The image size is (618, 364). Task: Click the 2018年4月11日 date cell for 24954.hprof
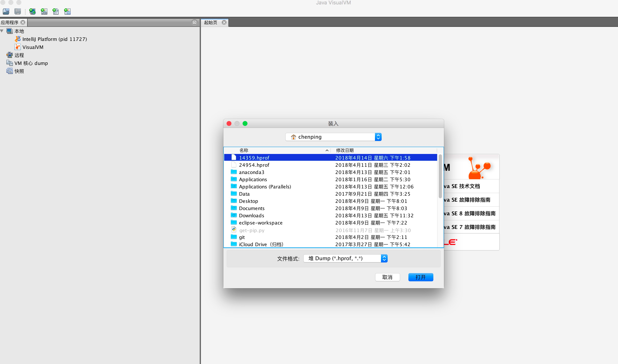pos(373,165)
